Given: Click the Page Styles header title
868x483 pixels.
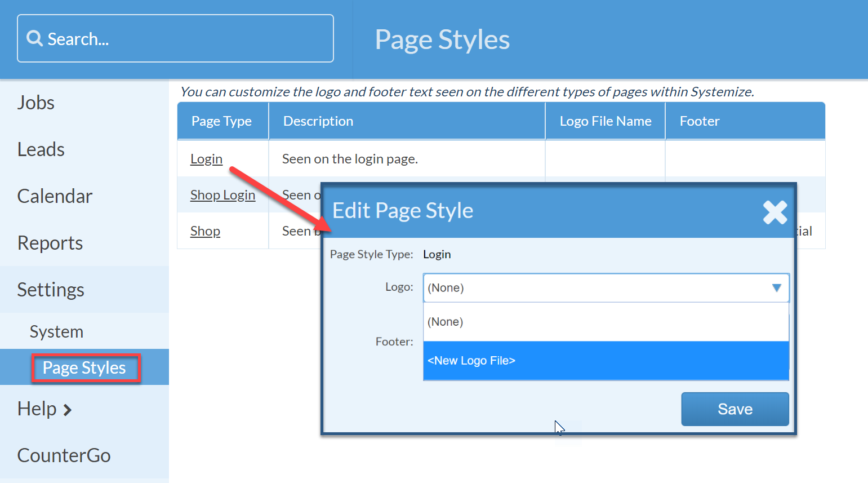Looking at the screenshot, I should (442, 39).
